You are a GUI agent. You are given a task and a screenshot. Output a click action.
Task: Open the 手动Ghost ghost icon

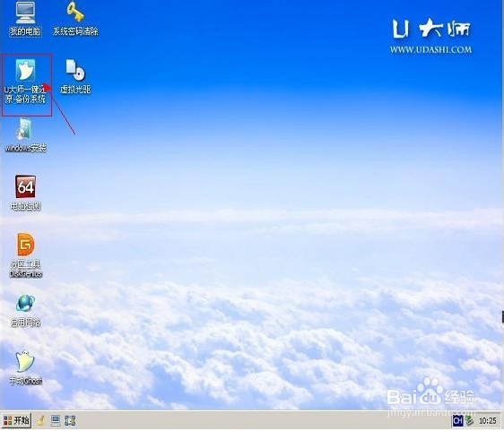(25, 367)
